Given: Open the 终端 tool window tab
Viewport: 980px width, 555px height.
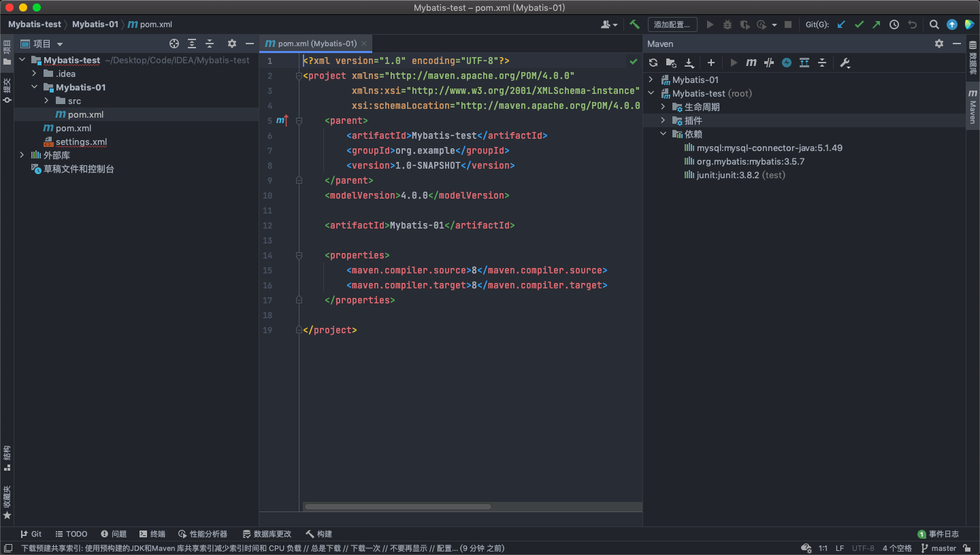Looking at the screenshot, I should (152, 534).
